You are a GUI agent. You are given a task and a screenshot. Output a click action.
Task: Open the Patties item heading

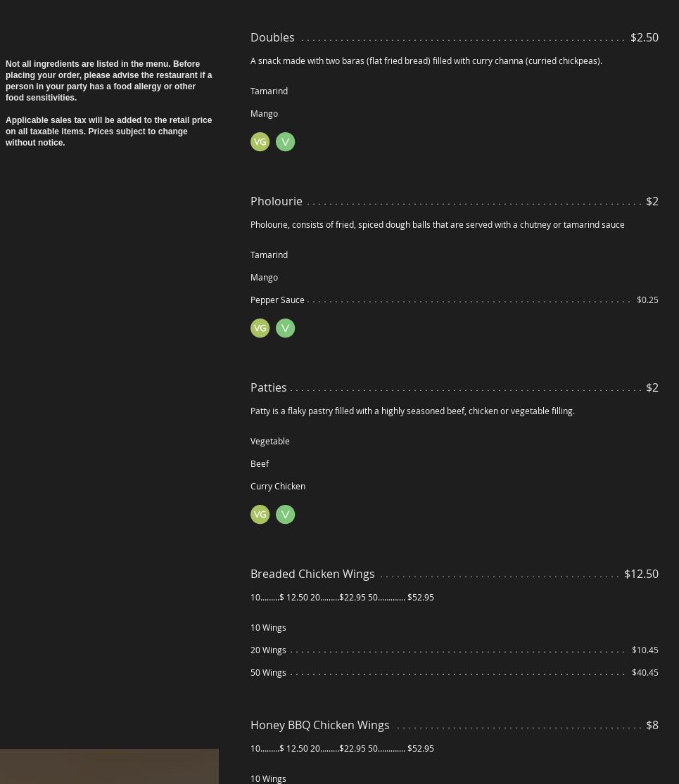click(x=268, y=387)
